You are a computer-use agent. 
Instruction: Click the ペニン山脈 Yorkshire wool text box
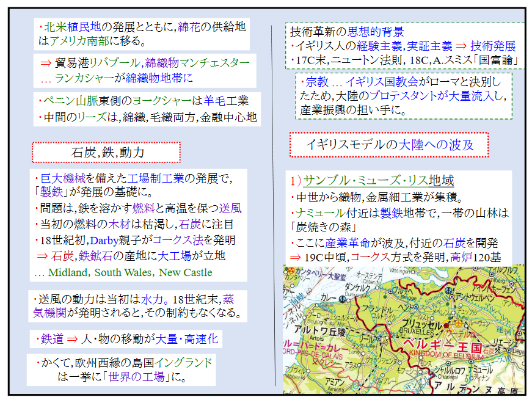pyautogui.click(x=147, y=109)
